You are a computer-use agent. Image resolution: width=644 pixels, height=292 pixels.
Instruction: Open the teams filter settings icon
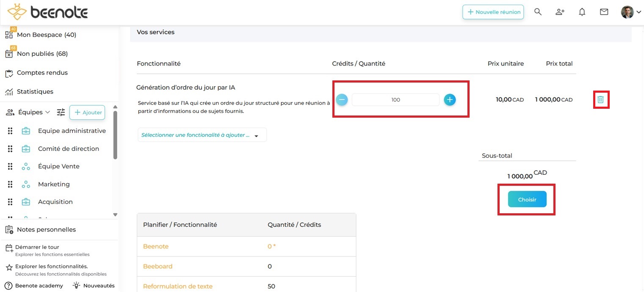[61, 112]
